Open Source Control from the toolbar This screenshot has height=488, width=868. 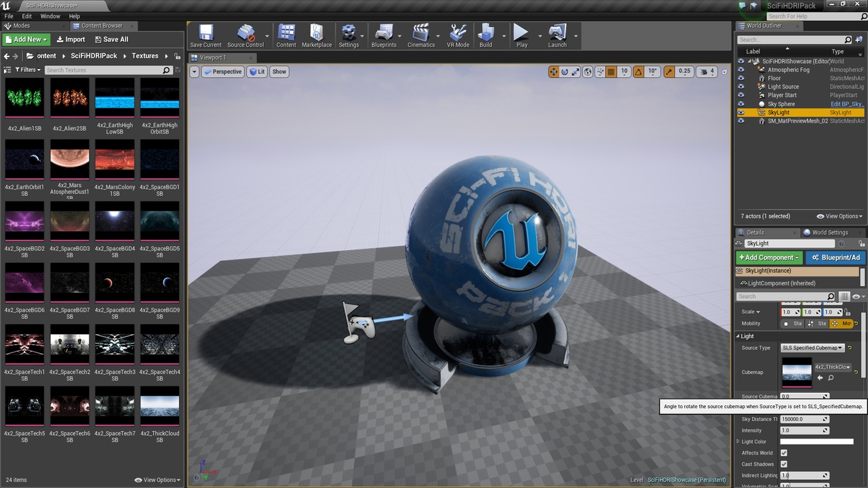[245, 36]
